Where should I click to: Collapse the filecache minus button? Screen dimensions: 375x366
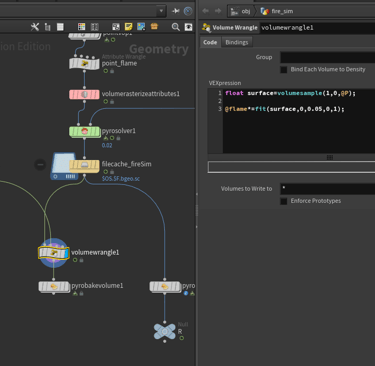coord(40,164)
